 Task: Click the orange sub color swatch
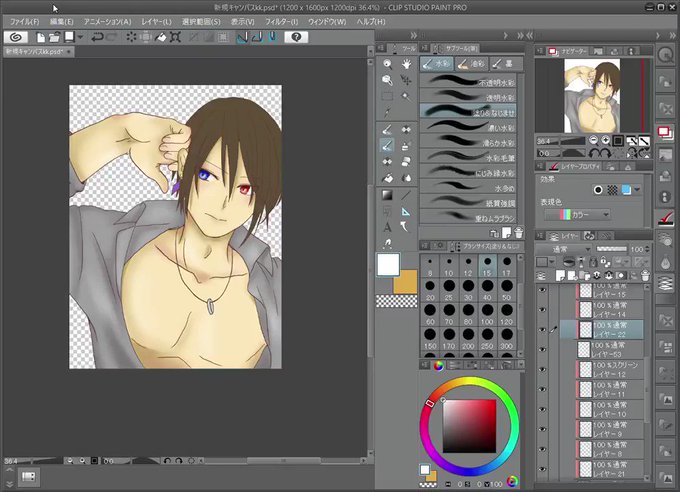tap(407, 284)
